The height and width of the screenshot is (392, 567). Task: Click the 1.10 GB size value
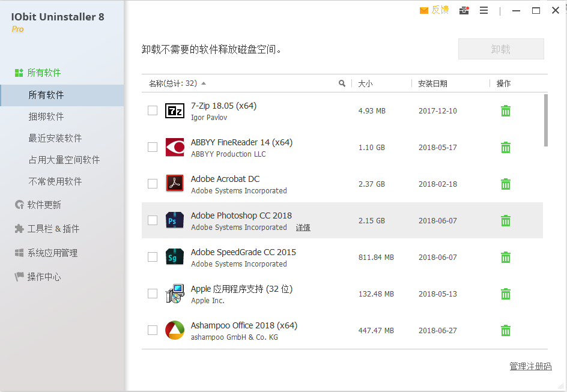point(372,148)
